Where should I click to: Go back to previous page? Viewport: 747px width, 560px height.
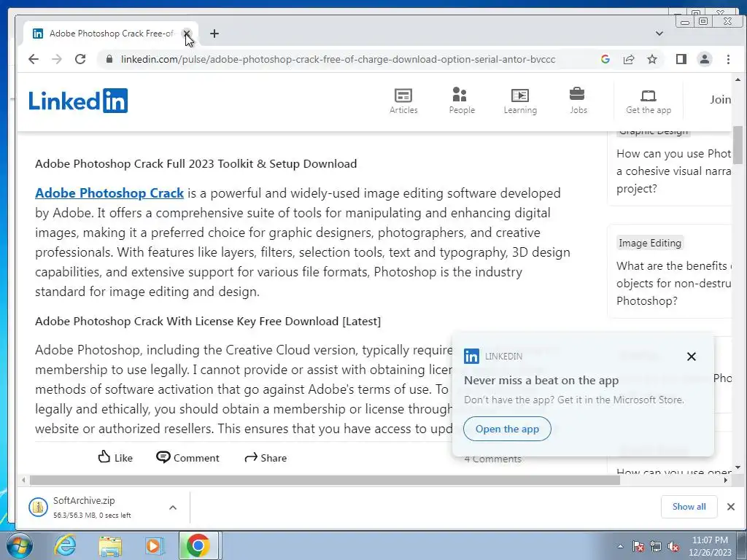pos(34,59)
